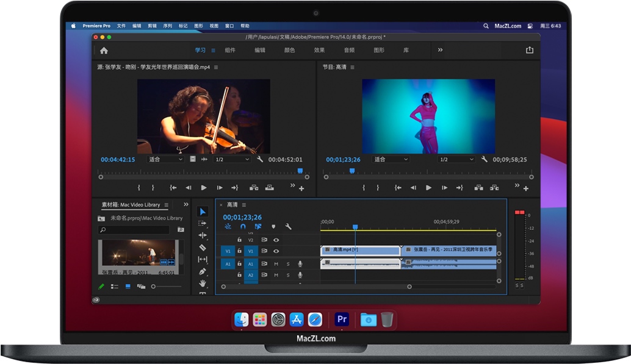The image size is (631, 364).
Task: Open timeline display settings with the wrench icon
Action: [x=288, y=226]
